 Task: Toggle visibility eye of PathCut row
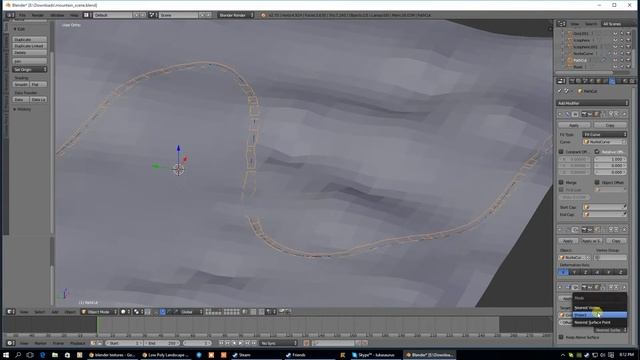point(615,60)
